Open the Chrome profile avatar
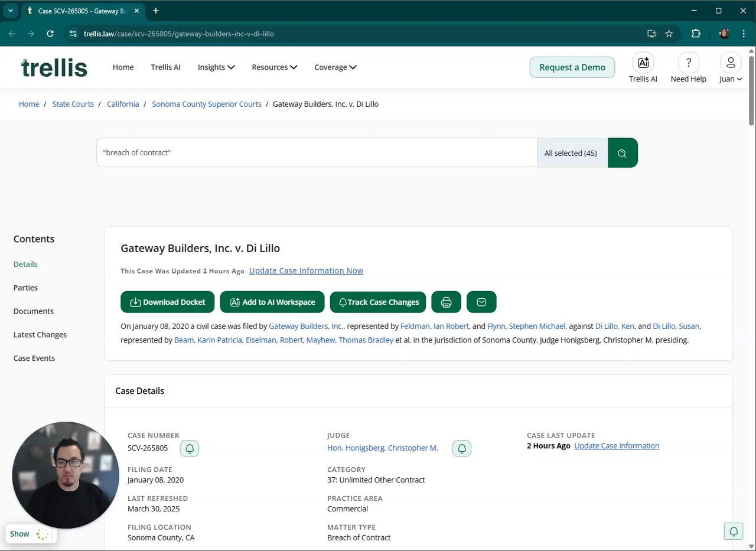The width and height of the screenshot is (756, 551). (x=724, y=34)
